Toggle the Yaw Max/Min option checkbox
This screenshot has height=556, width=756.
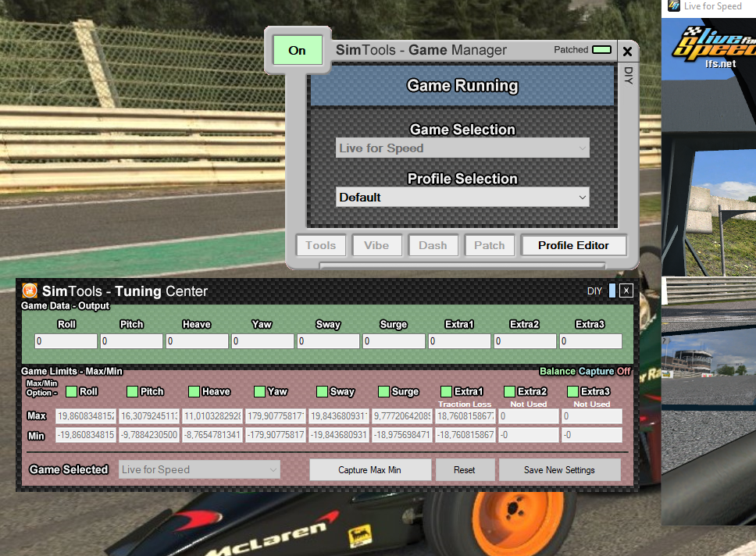(259, 391)
